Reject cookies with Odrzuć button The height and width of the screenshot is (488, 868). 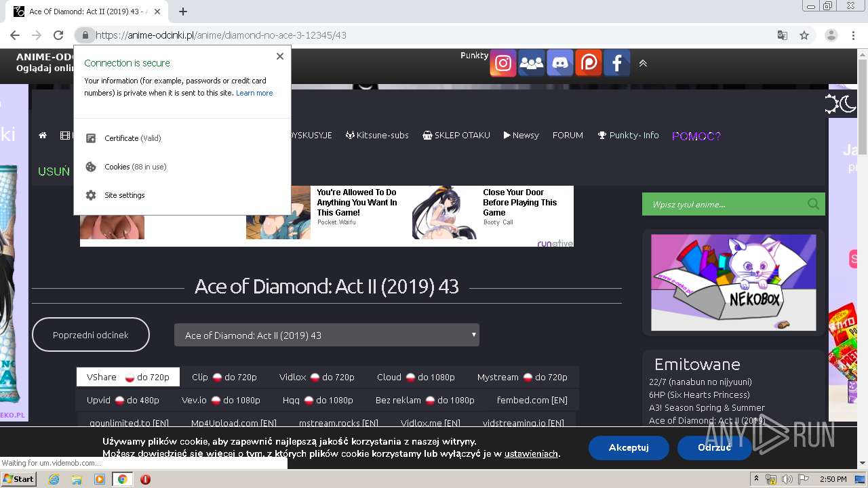(x=714, y=447)
